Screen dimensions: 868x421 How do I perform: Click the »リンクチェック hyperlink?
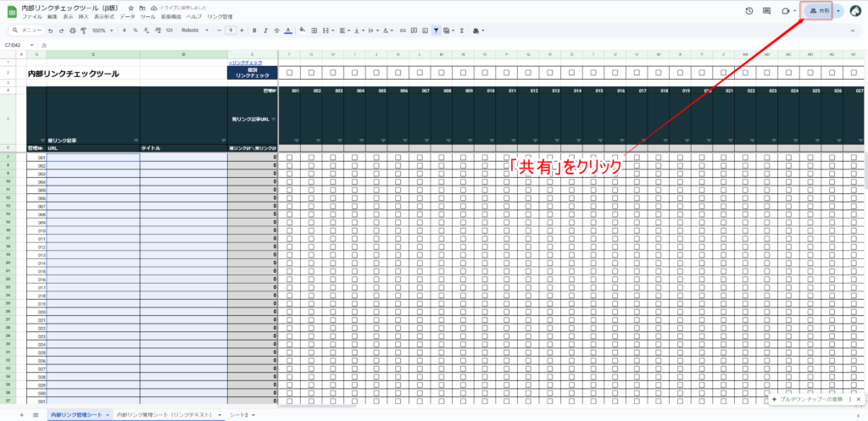(x=244, y=63)
